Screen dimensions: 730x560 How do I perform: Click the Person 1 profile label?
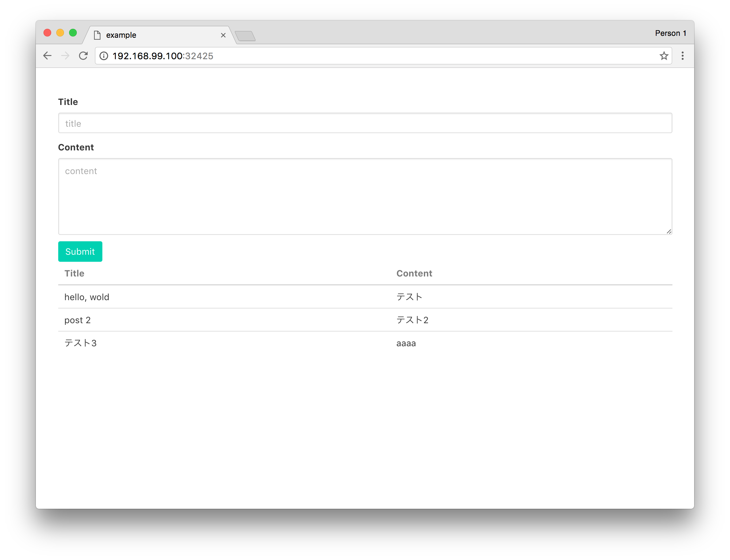pos(670,33)
